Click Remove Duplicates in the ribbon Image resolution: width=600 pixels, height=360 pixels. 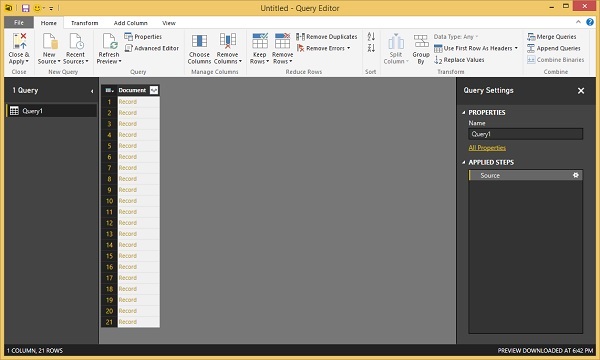pos(326,37)
